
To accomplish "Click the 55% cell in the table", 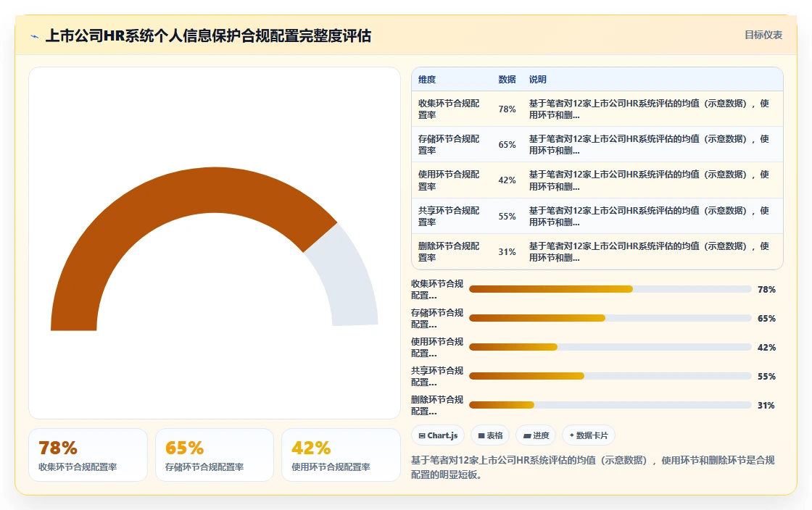I will 507,216.
